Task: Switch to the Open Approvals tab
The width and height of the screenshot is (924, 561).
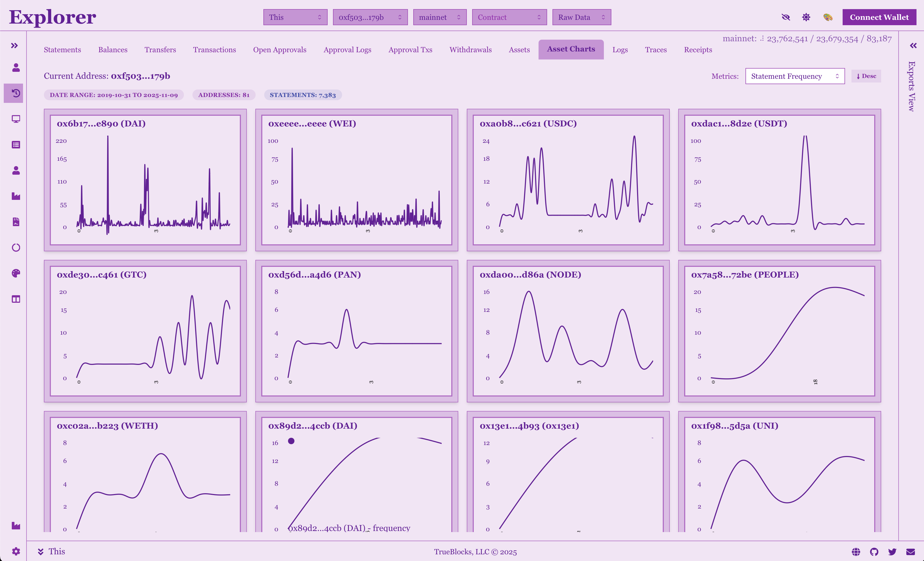Action: (280, 50)
